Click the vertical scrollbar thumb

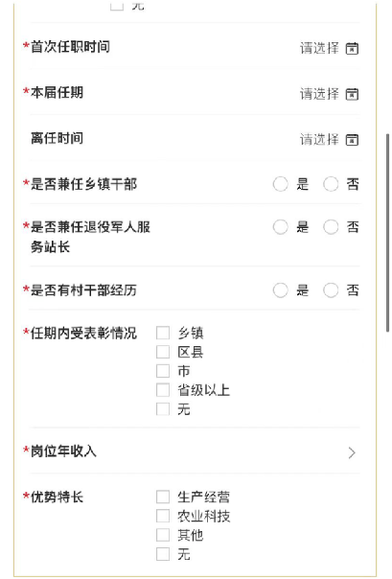387,233
